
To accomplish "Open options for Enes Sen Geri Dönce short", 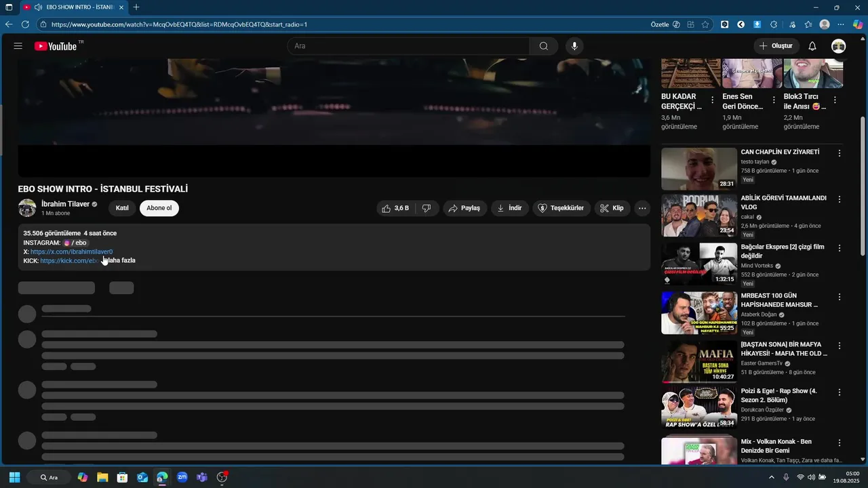I will pyautogui.click(x=774, y=100).
